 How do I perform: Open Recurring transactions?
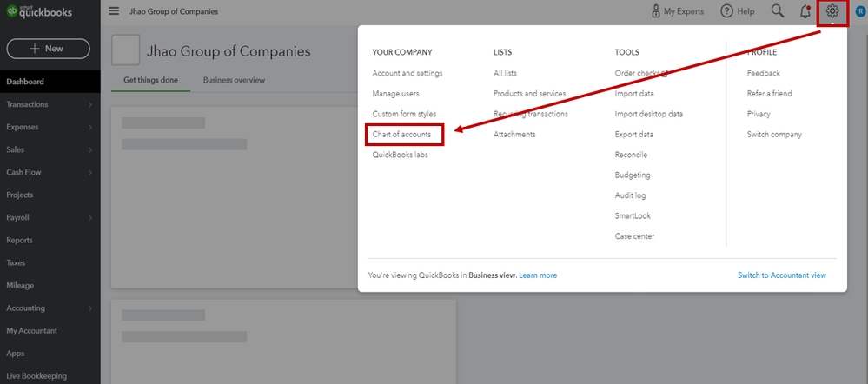tap(531, 114)
